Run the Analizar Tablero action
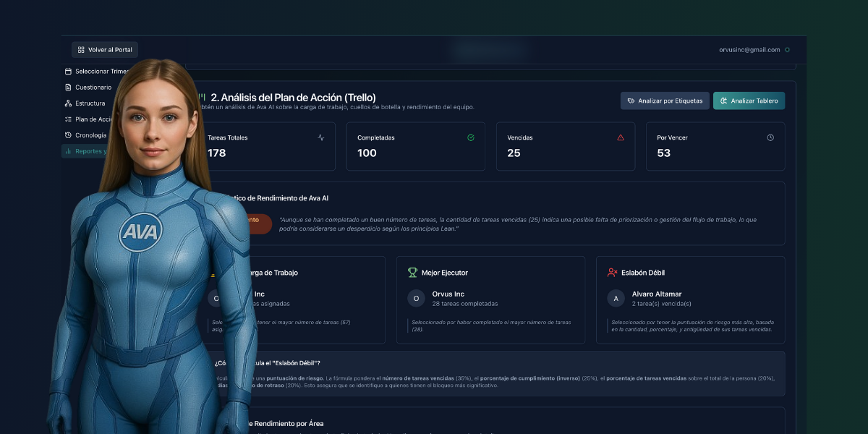This screenshot has width=868, height=434. [x=749, y=101]
